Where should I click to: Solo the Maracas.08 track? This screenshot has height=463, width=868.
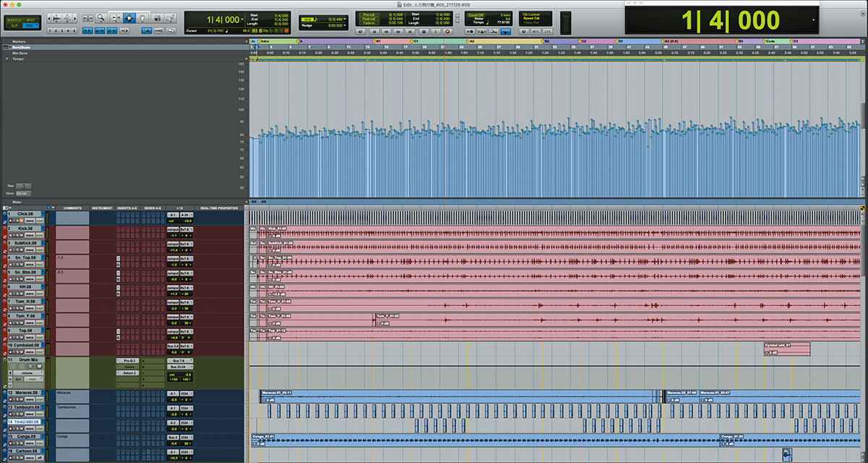(x=17, y=399)
